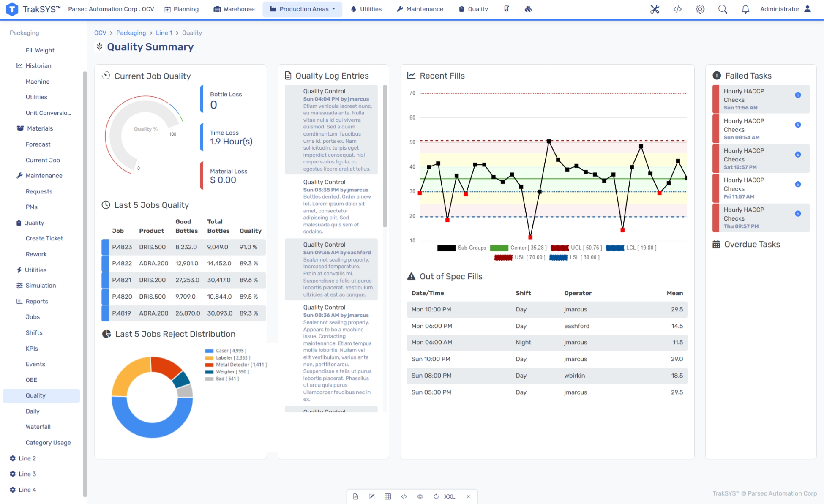Open the notifications bell
The image size is (824, 504).
745,9
